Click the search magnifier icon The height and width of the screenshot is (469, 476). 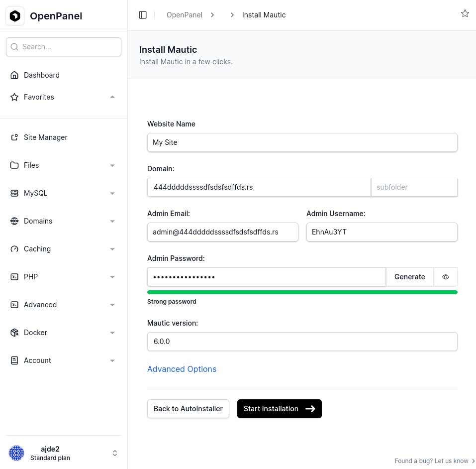[x=14, y=47]
